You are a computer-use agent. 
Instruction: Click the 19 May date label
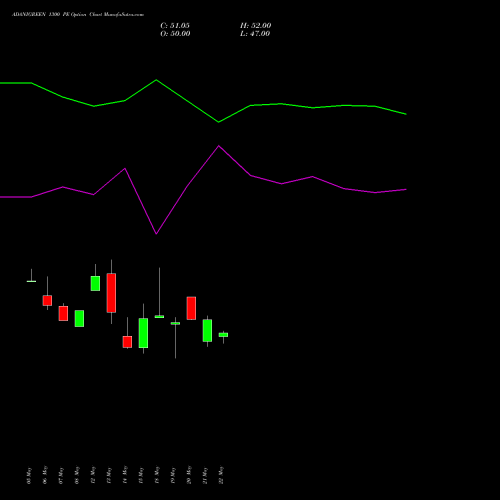point(173,476)
